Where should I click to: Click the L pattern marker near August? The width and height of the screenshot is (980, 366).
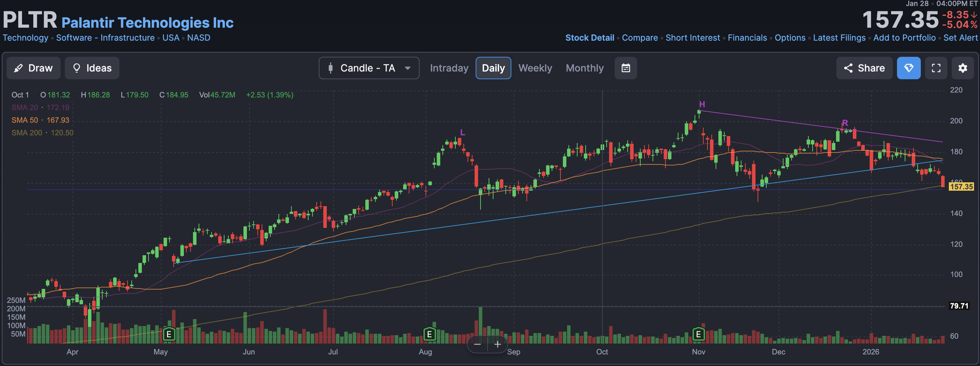462,132
